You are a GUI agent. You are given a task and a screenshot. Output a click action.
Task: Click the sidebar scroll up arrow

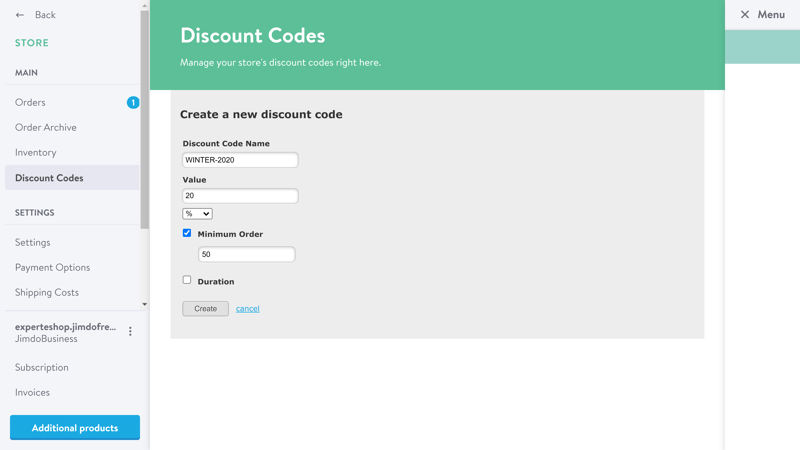coord(144,6)
